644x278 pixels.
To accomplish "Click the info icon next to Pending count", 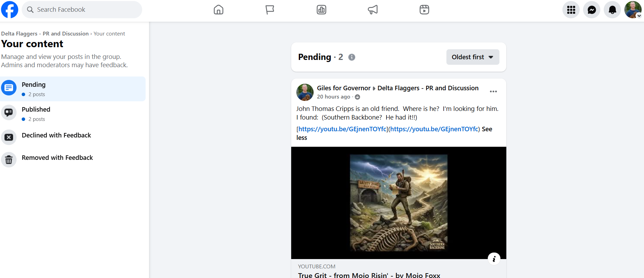I will tap(351, 57).
